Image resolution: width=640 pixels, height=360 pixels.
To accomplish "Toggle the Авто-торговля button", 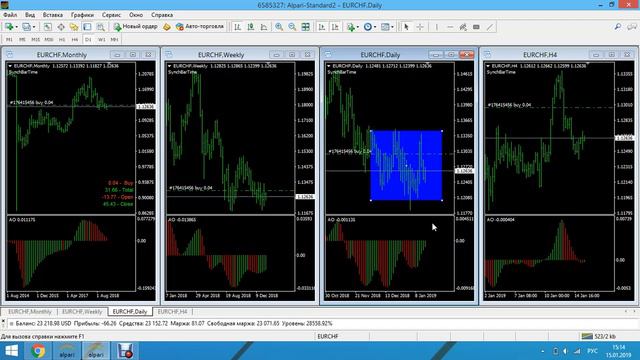I will click(x=200, y=27).
